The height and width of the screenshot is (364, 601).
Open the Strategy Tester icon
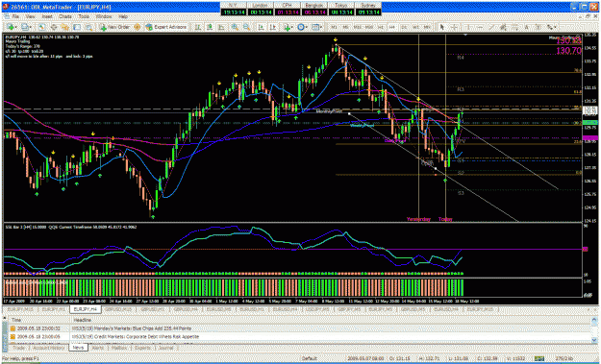tap(89, 27)
